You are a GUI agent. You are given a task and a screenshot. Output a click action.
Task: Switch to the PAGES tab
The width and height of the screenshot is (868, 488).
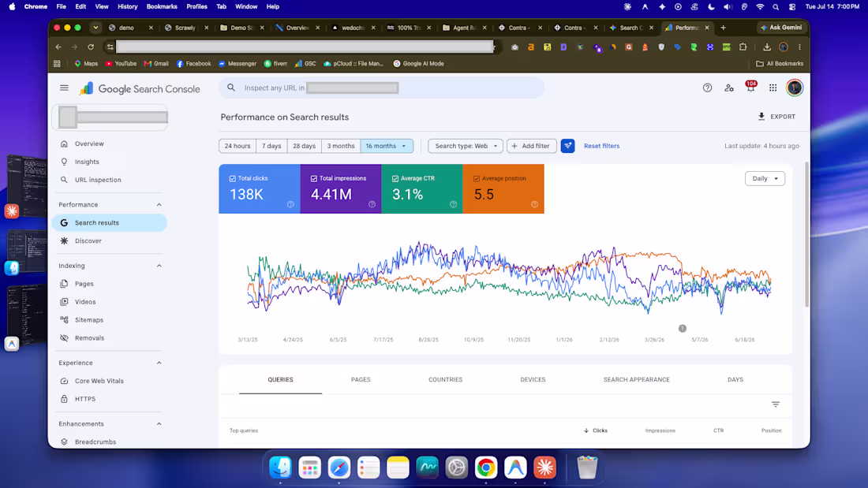point(361,379)
